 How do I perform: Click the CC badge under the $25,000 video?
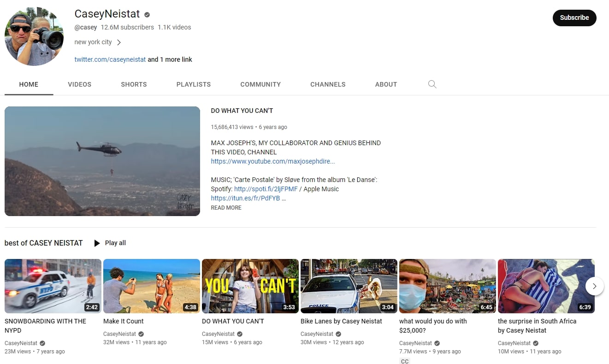click(x=405, y=361)
